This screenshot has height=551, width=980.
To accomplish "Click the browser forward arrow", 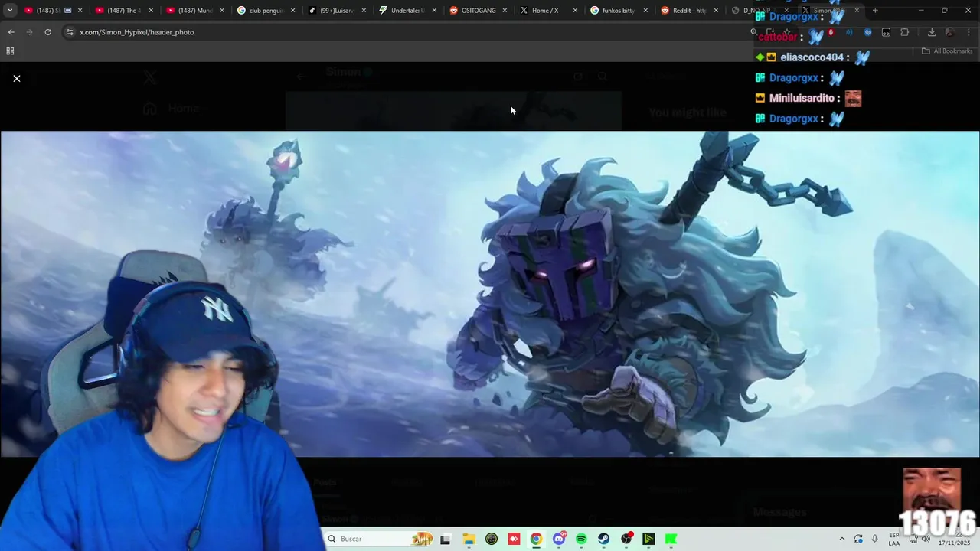I will 29,32.
